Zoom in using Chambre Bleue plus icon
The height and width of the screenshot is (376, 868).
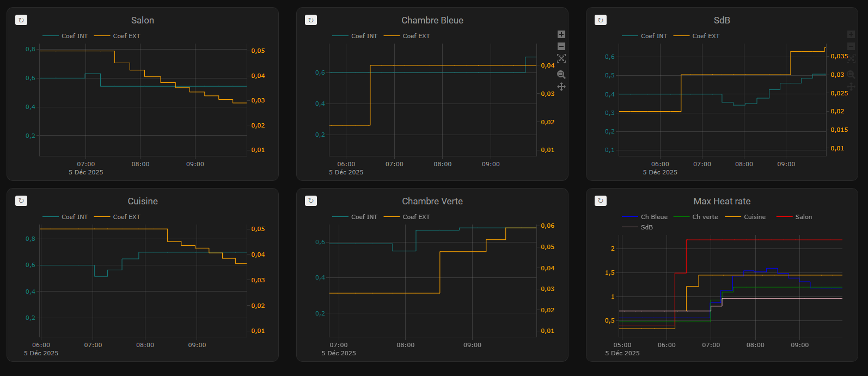pyautogui.click(x=561, y=34)
